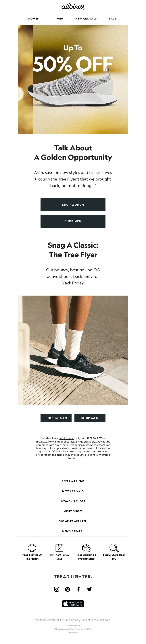
Task: Open the NEW ARRIVALS top navigation item
Action: (x=86, y=19)
